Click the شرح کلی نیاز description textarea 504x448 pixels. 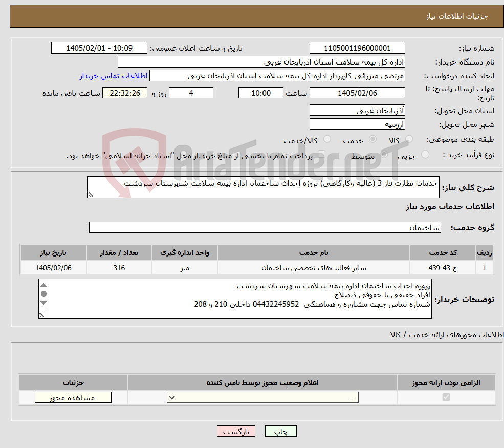point(263,187)
